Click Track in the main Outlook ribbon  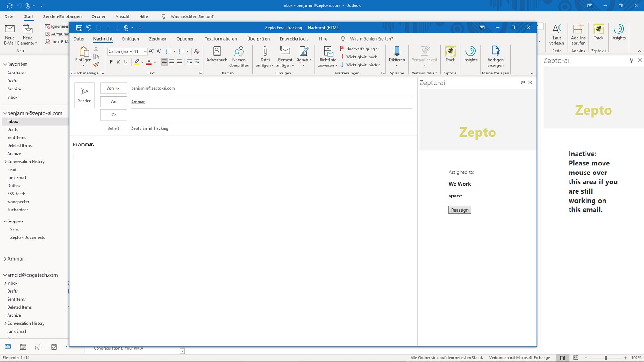click(x=599, y=33)
